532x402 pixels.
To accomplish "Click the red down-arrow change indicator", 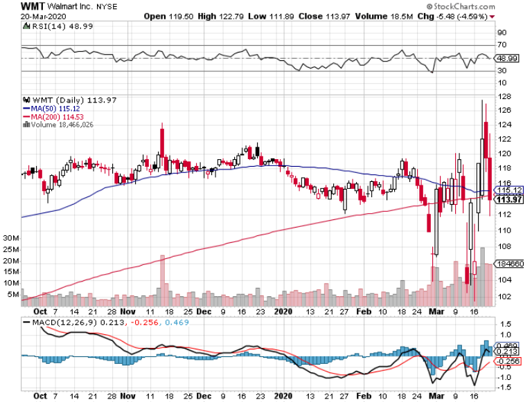I will [x=493, y=17].
